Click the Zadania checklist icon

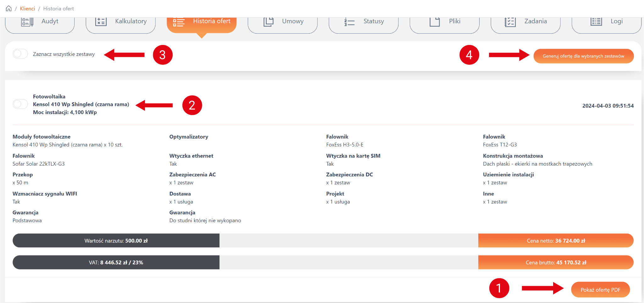(510, 22)
